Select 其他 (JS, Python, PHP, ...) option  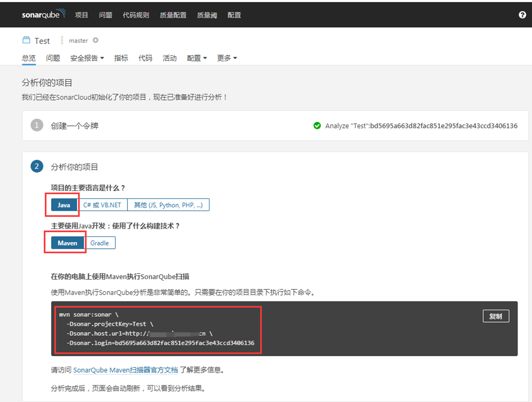pyautogui.click(x=168, y=205)
